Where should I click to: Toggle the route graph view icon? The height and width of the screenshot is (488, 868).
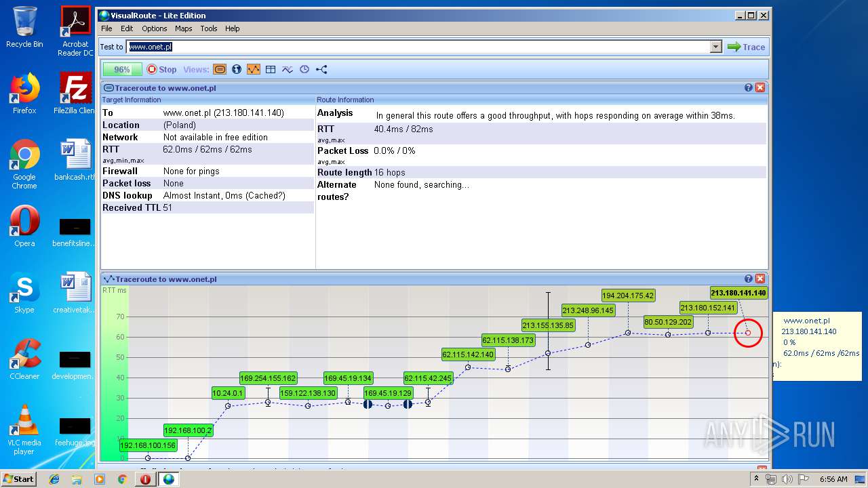point(254,69)
